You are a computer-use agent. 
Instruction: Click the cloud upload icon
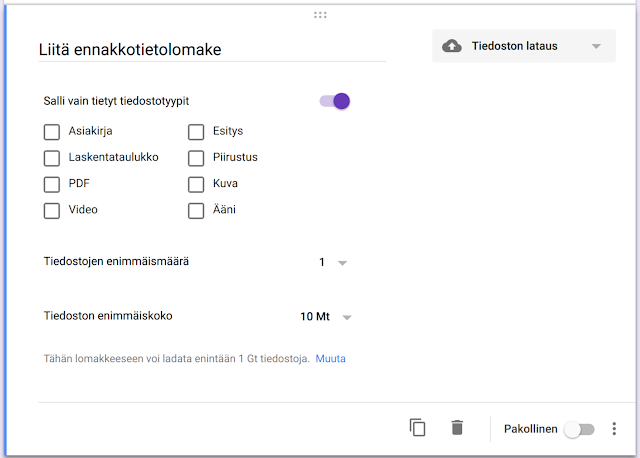tap(452, 46)
